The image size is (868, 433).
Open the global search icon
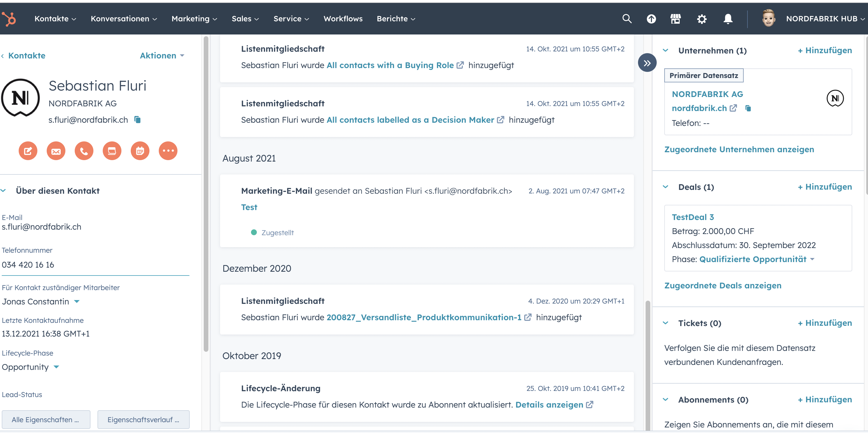[x=627, y=19]
